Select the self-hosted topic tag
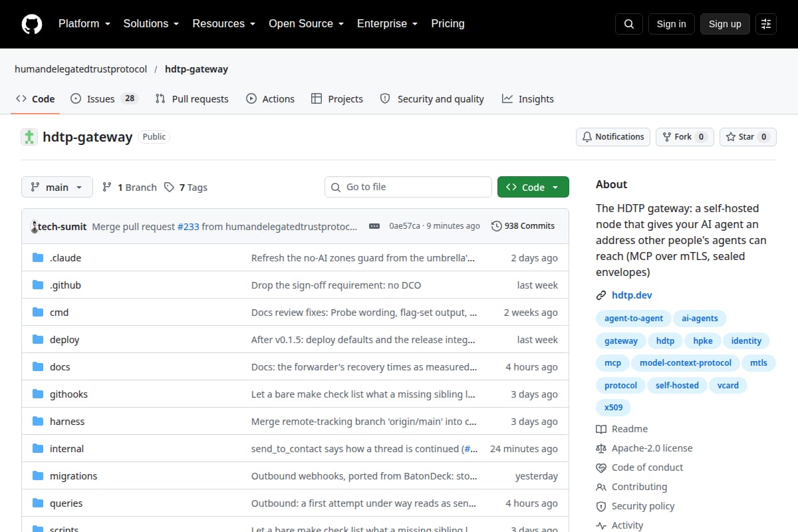Viewport: 798px width, 532px height. (677, 386)
